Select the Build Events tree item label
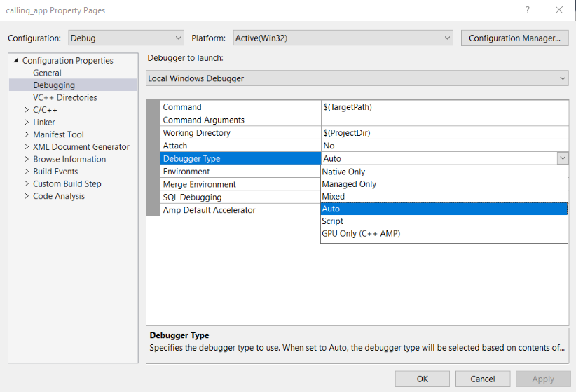576x392 pixels. [55, 171]
